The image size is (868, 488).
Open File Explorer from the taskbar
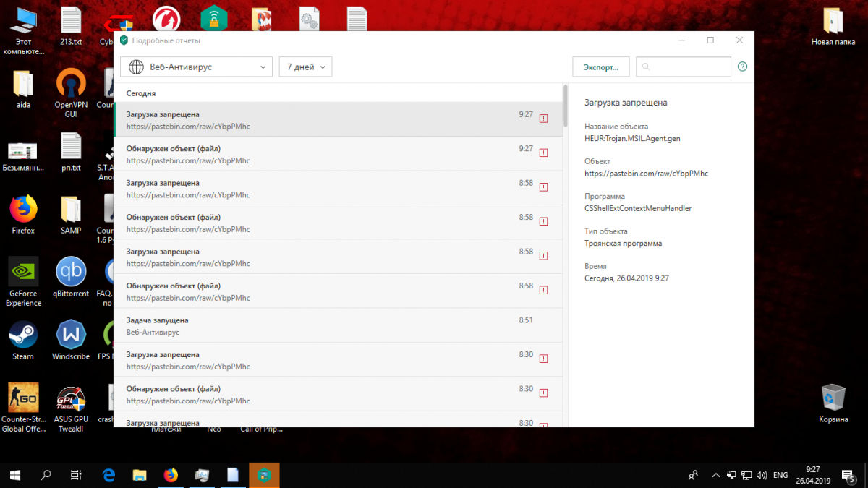coord(140,475)
